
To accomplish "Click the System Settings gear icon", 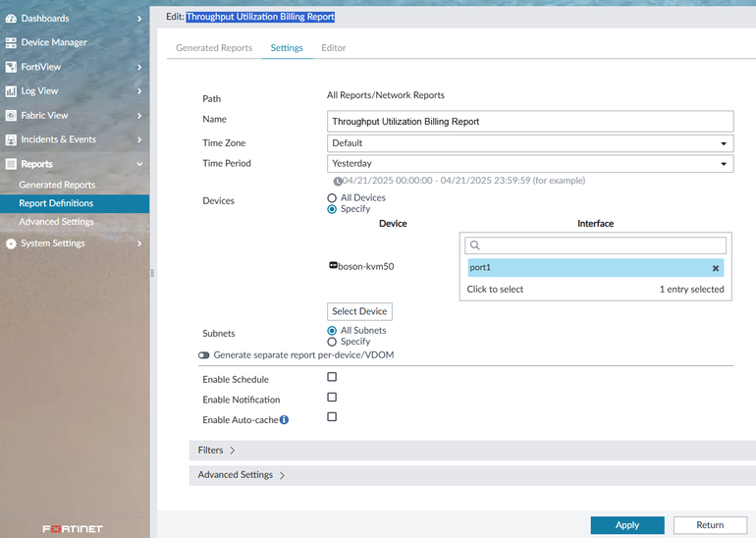I will [x=11, y=243].
